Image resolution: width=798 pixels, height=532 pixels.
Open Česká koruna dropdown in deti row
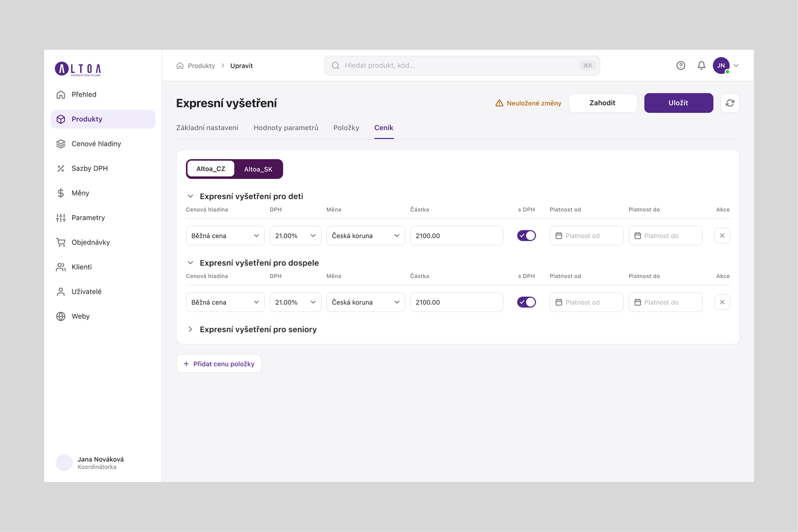pyautogui.click(x=366, y=236)
